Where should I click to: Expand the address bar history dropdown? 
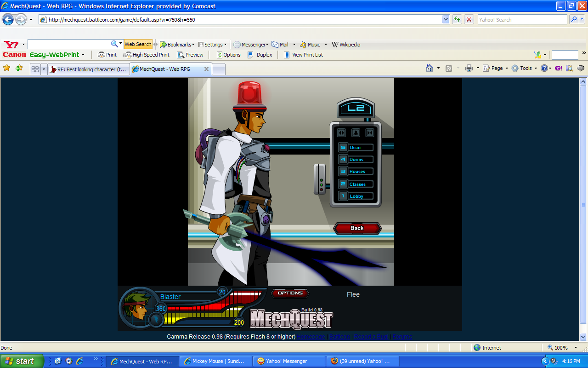[446, 20]
